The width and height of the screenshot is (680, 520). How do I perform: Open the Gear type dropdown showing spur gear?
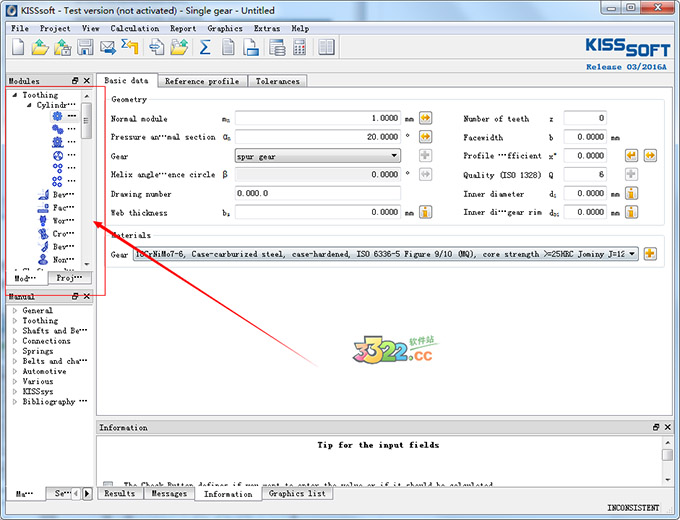[x=317, y=156]
